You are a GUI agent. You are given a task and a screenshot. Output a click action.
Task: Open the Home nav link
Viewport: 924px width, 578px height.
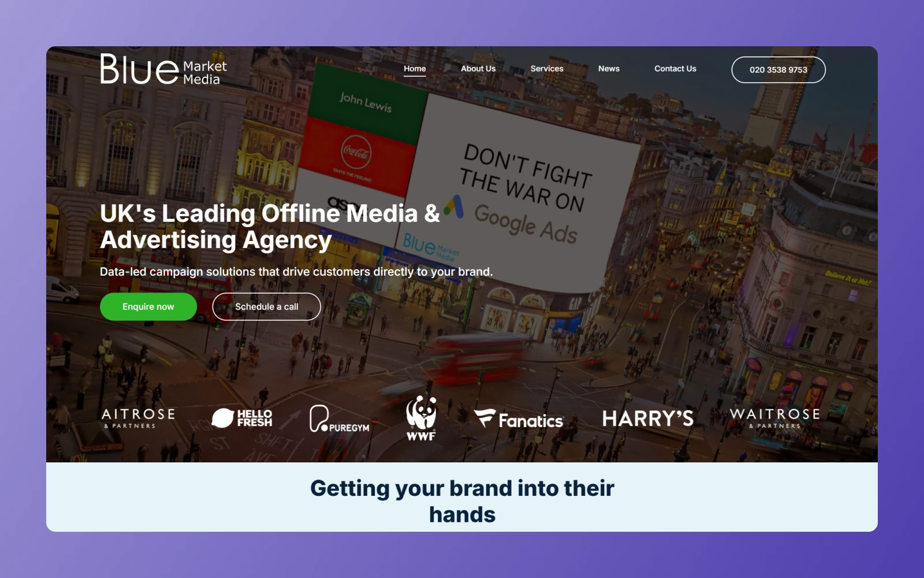tap(415, 69)
